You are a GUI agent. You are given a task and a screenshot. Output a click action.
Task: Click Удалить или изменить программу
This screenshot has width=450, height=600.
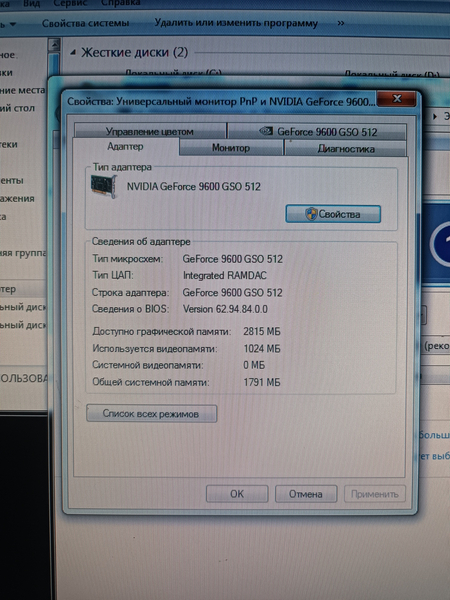236,23
